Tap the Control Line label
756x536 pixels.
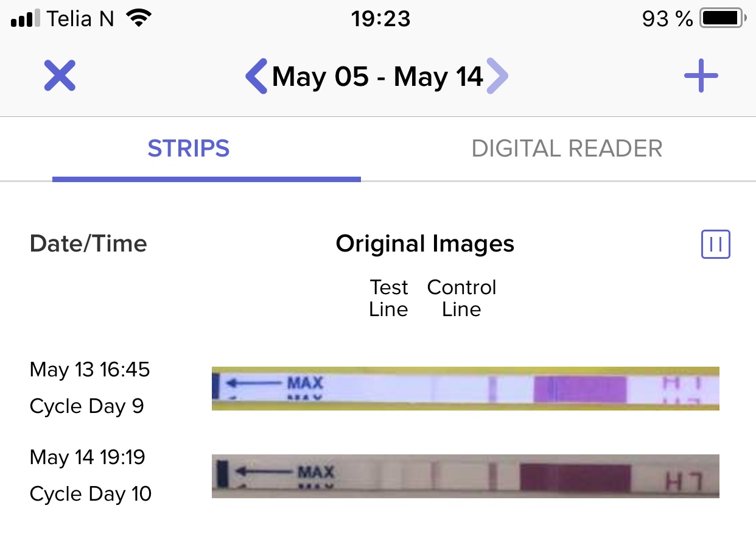[x=461, y=298]
